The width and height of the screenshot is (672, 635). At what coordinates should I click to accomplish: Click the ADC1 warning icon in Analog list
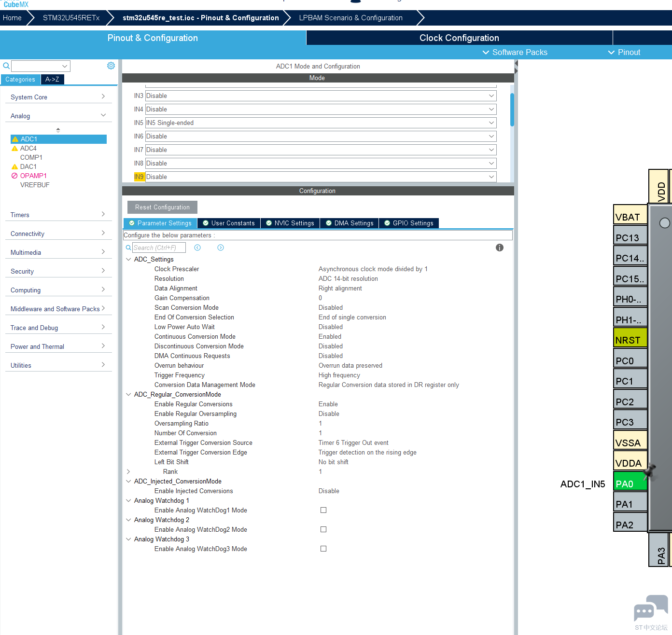pos(15,139)
